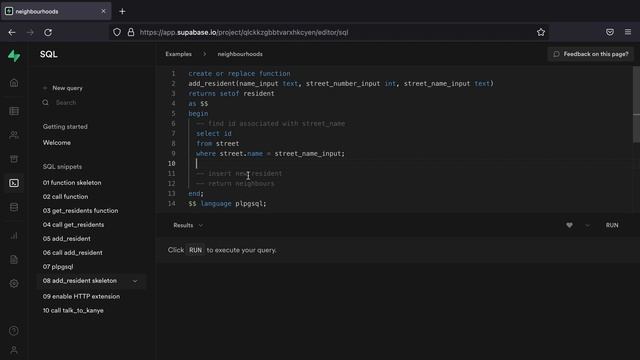Open snippet 09 enable HTTP extension
The height and width of the screenshot is (360, 640).
point(81,296)
